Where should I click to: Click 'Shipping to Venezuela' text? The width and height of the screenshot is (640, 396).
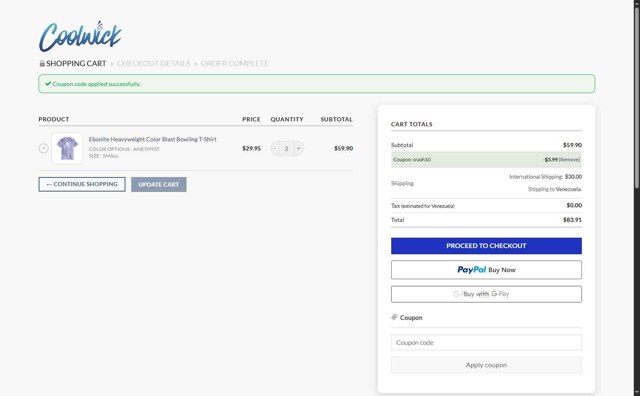[x=555, y=189]
